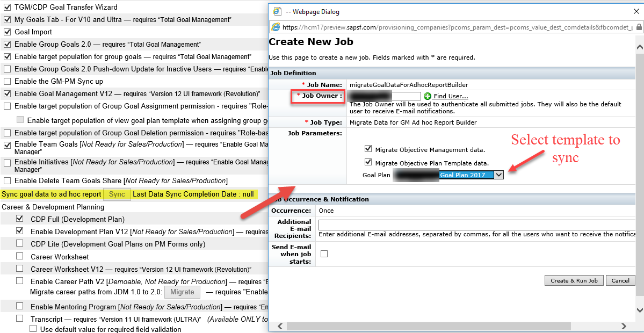
Task: Uncheck Enable target population for group goals
Action: [x=7, y=56]
